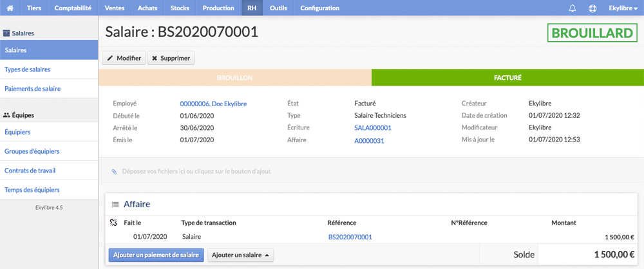Click the Arrêté le value 30/06/2020
644x269 pixels.
pos(197,127)
